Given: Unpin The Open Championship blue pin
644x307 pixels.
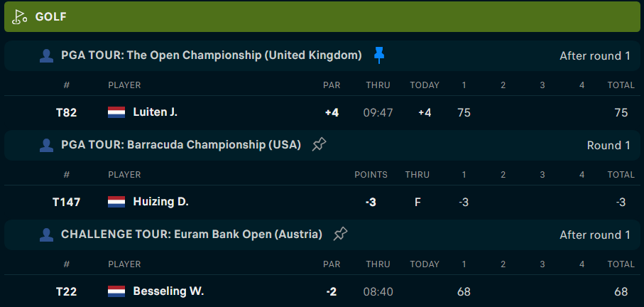Looking at the screenshot, I should point(379,55).
